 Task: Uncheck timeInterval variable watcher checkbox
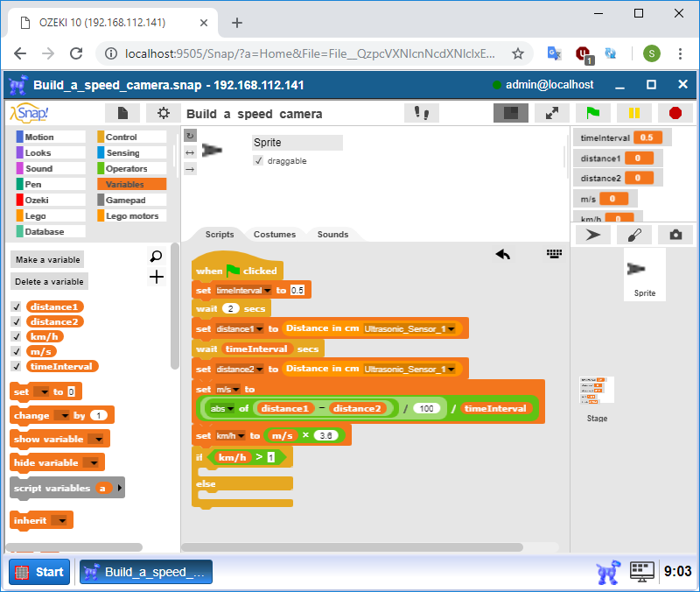[17, 366]
